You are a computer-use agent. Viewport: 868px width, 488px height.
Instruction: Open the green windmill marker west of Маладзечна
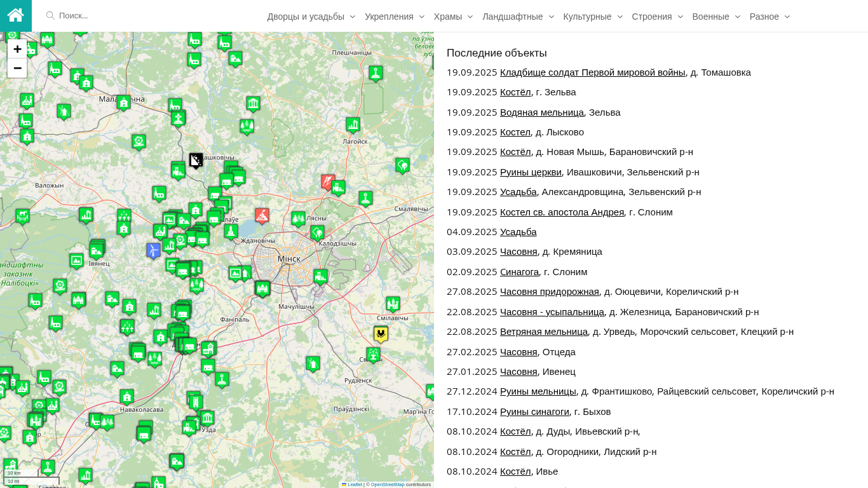(64, 111)
